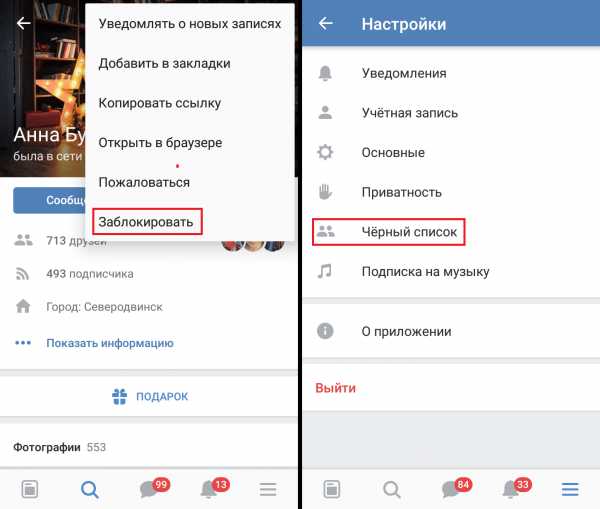Choose Добавить в закладки menu item

[165, 64]
